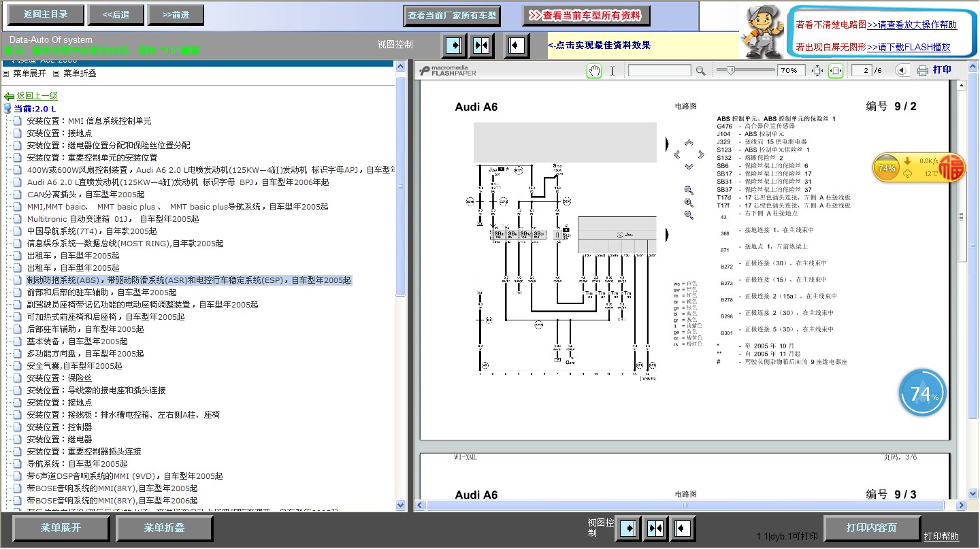Go to previous page with the round arrow

902,70
